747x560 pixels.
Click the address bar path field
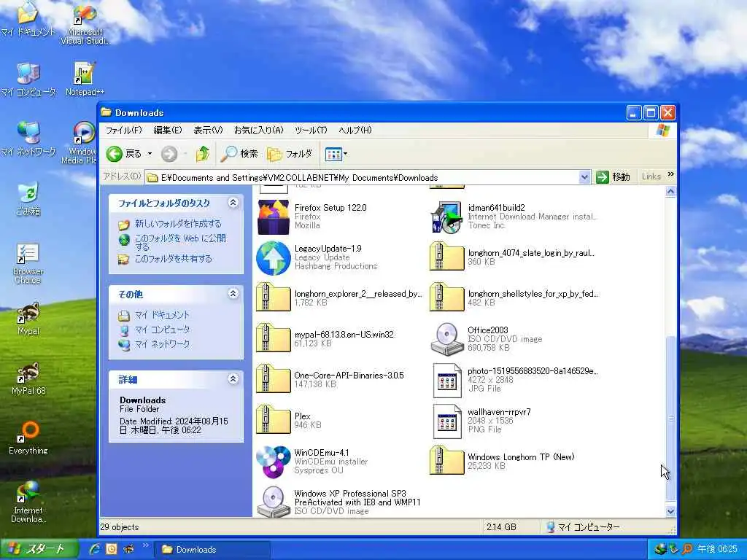point(362,178)
